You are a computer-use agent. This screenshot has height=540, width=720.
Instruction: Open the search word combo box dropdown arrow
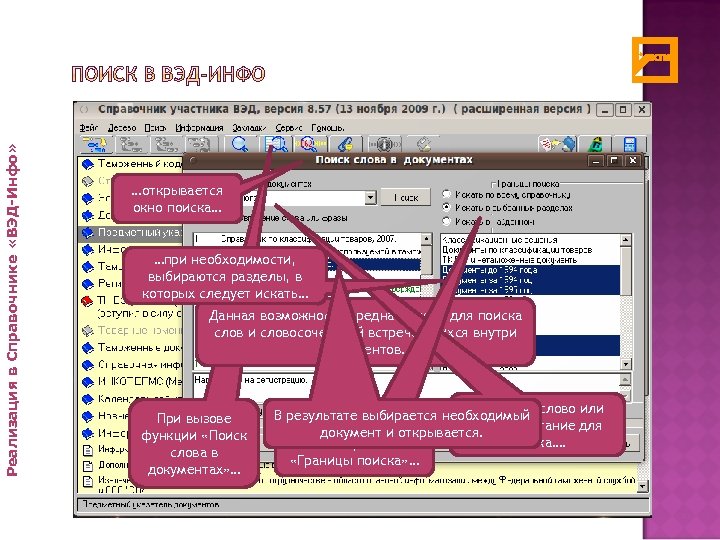(x=370, y=198)
